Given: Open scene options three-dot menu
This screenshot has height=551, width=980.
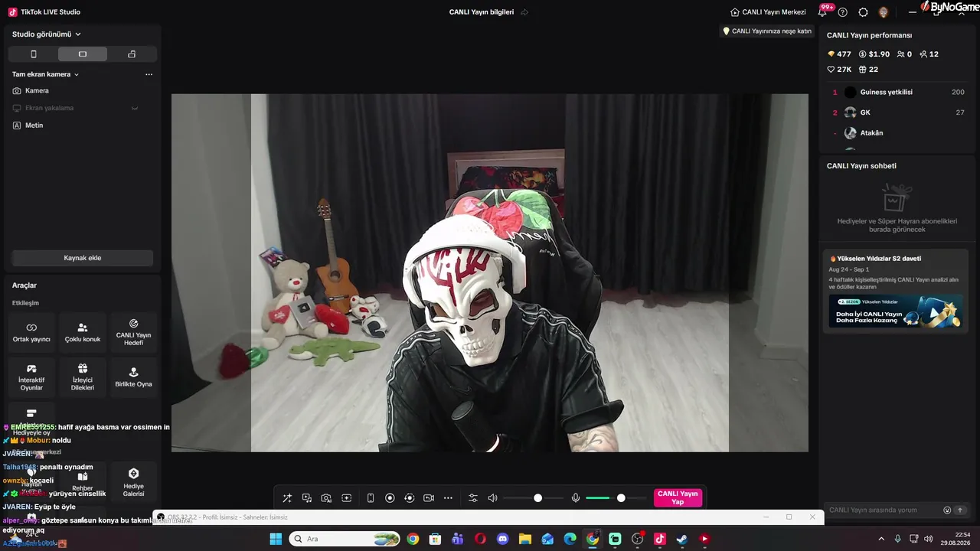Looking at the screenshot, I should pos(149,74).
